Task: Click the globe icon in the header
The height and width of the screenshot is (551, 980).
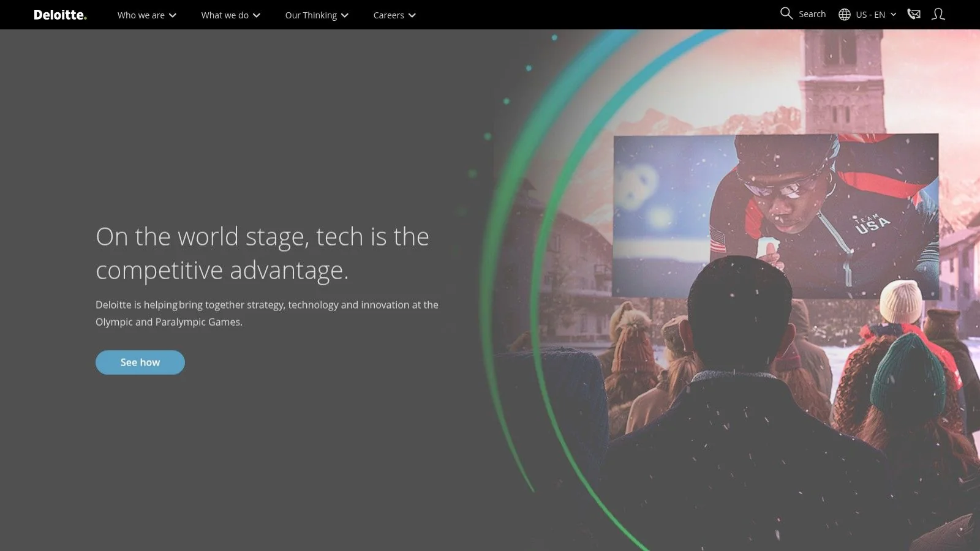Action: [844, 13]
